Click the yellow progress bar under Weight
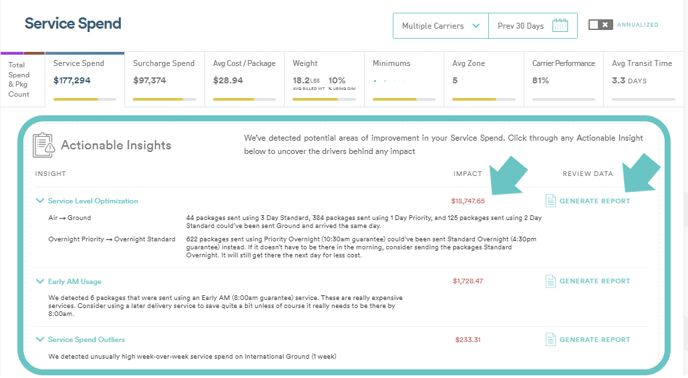The width and height of the screenshot is (688, 378). tap(315, 100)
